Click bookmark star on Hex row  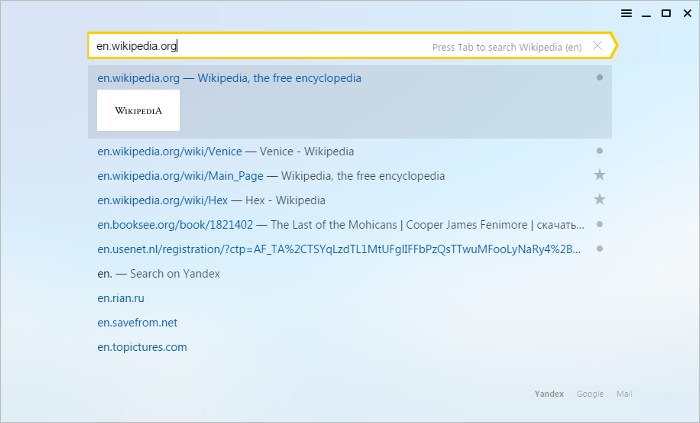600,199
